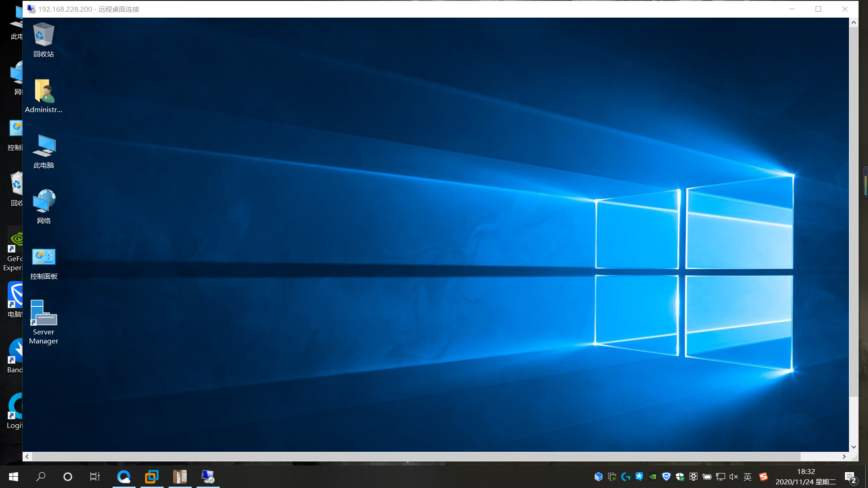The image size is (868, 488).
Task: Open the Sogou input method tray icon
Action: [764, 477]
